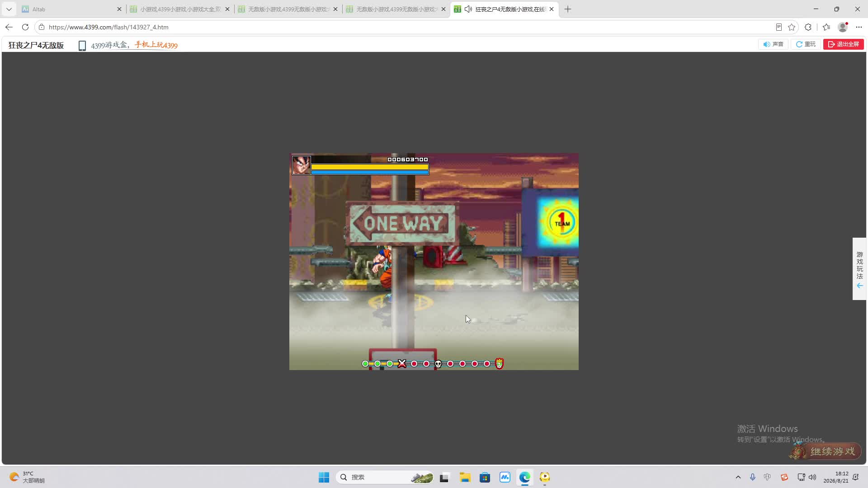Toggle the 中 input language indicator
The width and height of the screenshot is (868, 488).
[x=767, y=477]
